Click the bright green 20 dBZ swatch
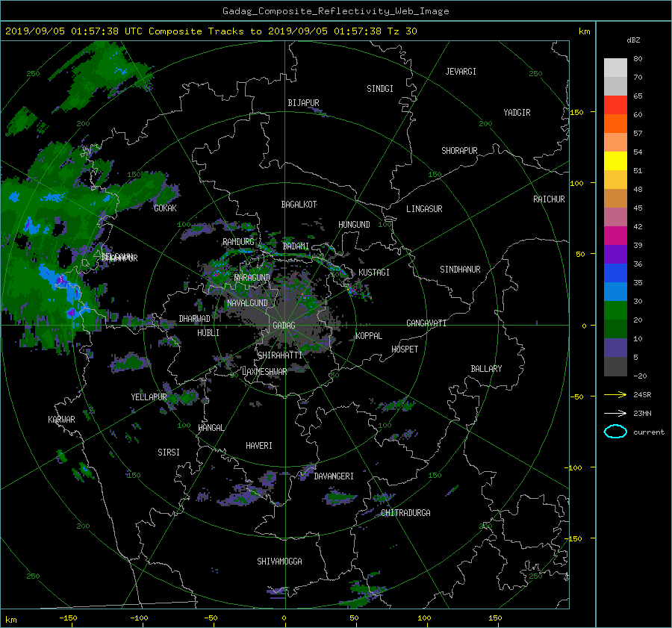 click(x=615, y=311)
